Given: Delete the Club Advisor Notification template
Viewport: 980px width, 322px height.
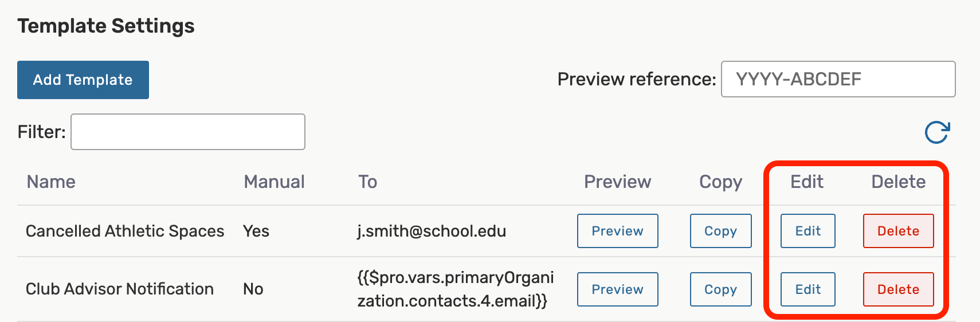Looking at the screenshot, I should 898,289.
